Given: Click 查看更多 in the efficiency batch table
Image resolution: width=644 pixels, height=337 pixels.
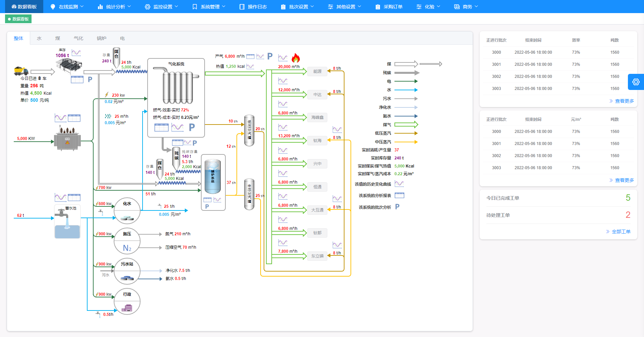Looking at the screenshot, I should coord(624,101).
